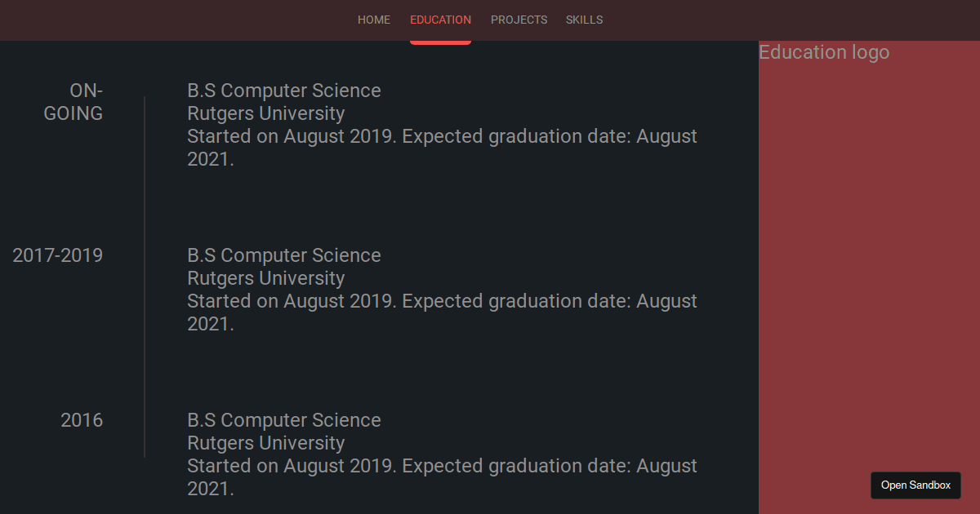Select the ON-GOING timeline label

pos(73,101)
